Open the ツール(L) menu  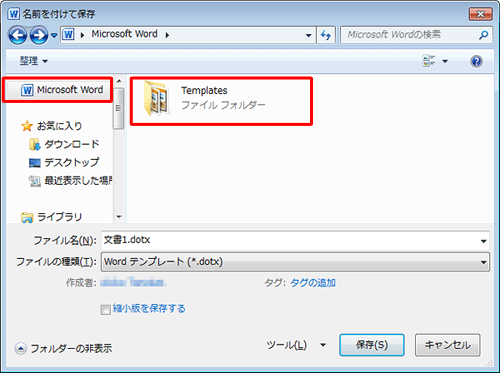click(296, 345)
